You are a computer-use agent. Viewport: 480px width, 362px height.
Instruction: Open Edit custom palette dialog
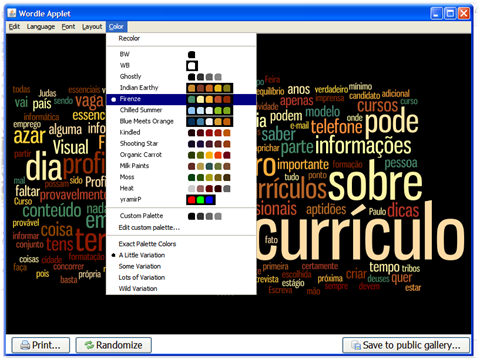coord(149,228)
